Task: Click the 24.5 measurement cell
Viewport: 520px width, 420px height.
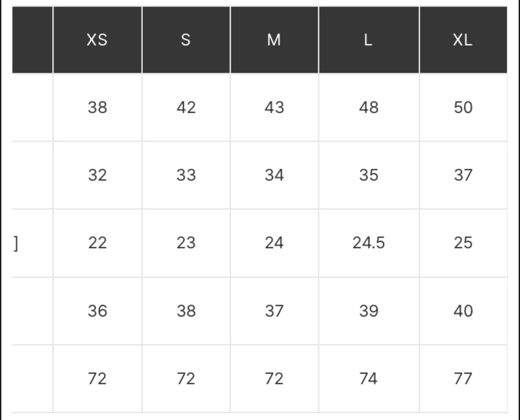Action: [x=368, y=243]
